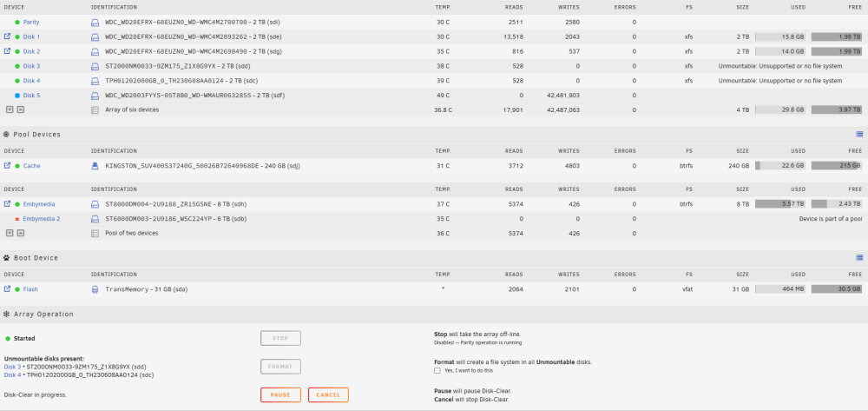Click the drive icon in the WDC_WD2003FYYS row
This screenshot has height=411, width=868.
pyautogui.click(x=95, y=96)
